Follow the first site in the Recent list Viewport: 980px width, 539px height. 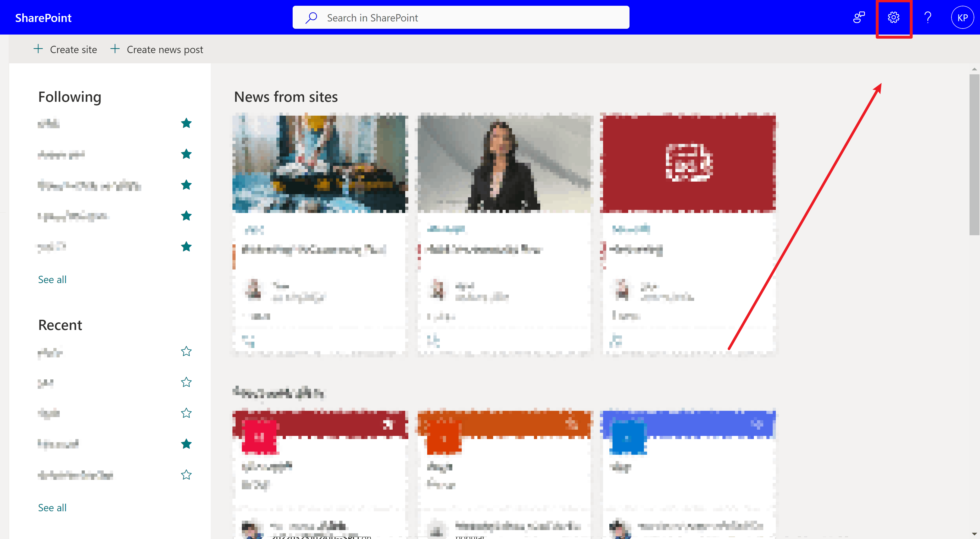click(186, 351)
